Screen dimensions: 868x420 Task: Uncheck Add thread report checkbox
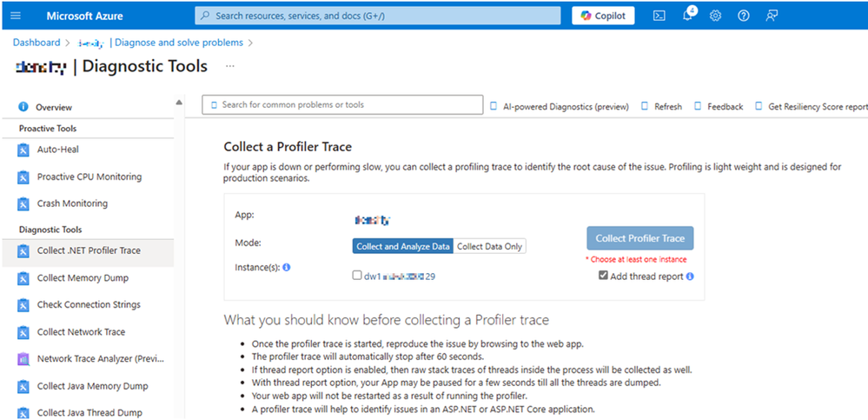coord(603,276)
